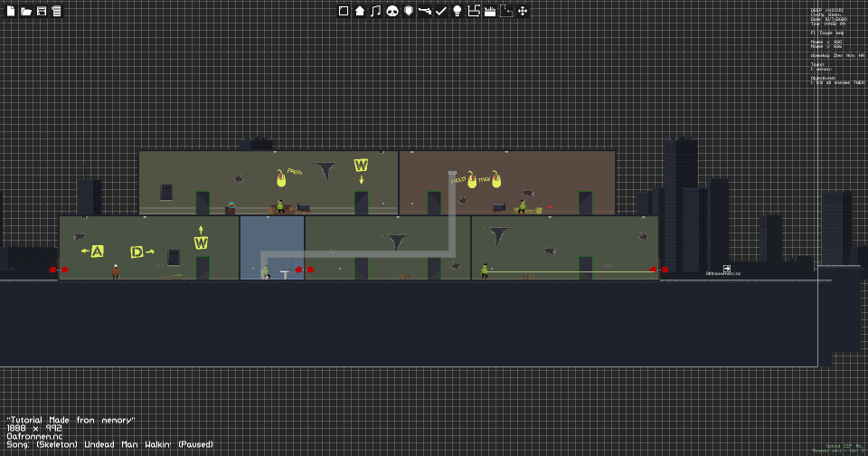Save the level with floppy disk icon
Image resolution: width=868 pixels, height=456 pixels.
42,11
